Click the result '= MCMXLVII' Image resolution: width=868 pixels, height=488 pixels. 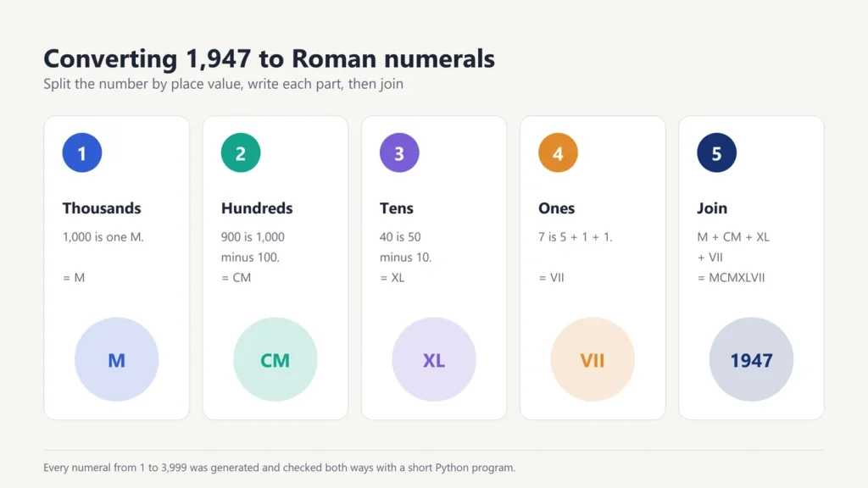click(731, 278)
